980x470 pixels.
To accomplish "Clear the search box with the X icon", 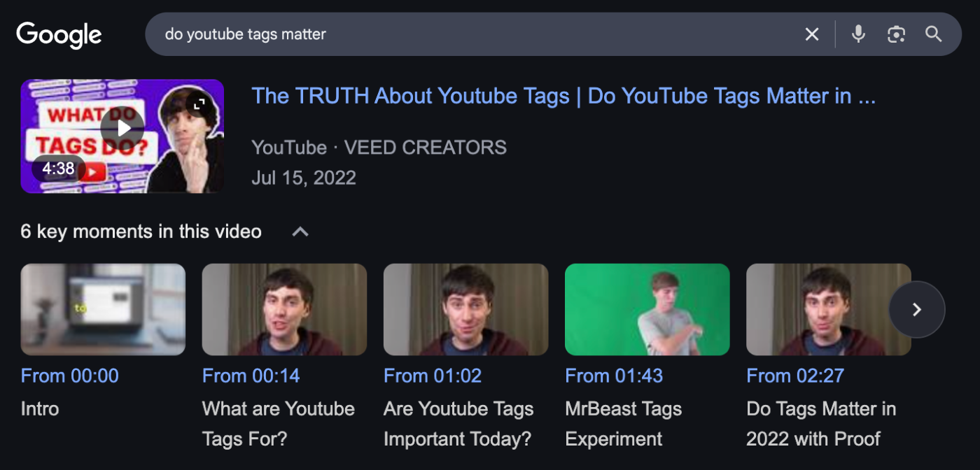I will click(x=812, y=34).
